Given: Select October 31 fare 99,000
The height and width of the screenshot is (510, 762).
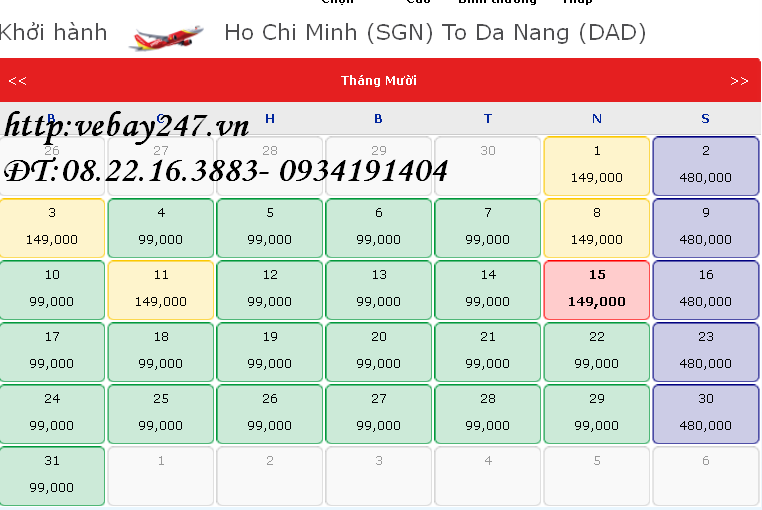Looking at the screenshot, I should (52, 475).
